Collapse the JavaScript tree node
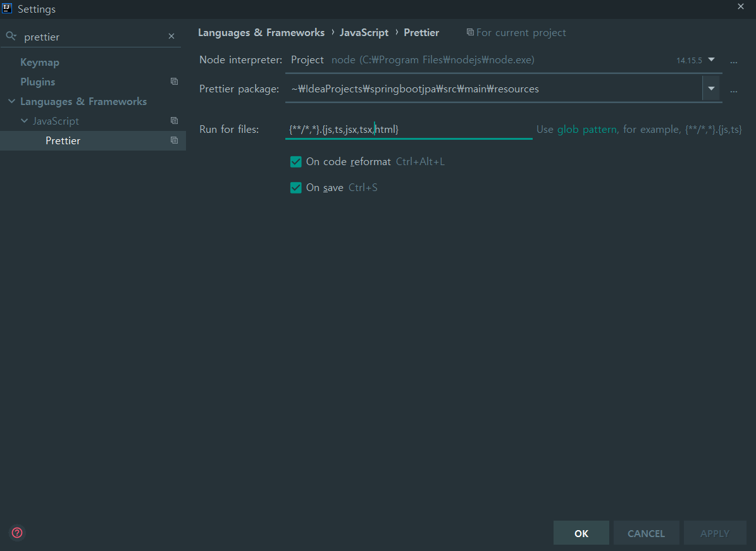 point(24,121)
